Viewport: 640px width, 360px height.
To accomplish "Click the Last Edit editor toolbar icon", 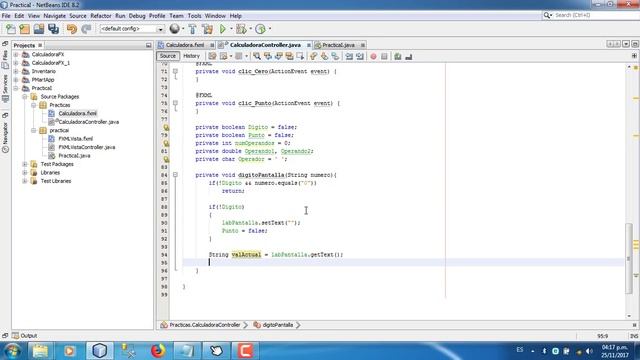I will (x=212, y=56).
